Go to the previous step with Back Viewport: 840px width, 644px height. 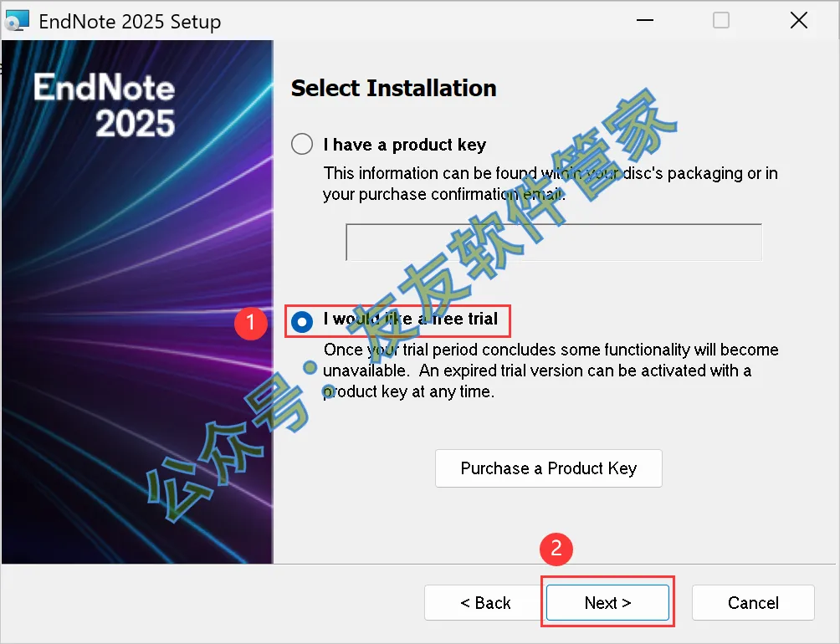[485, 603]
